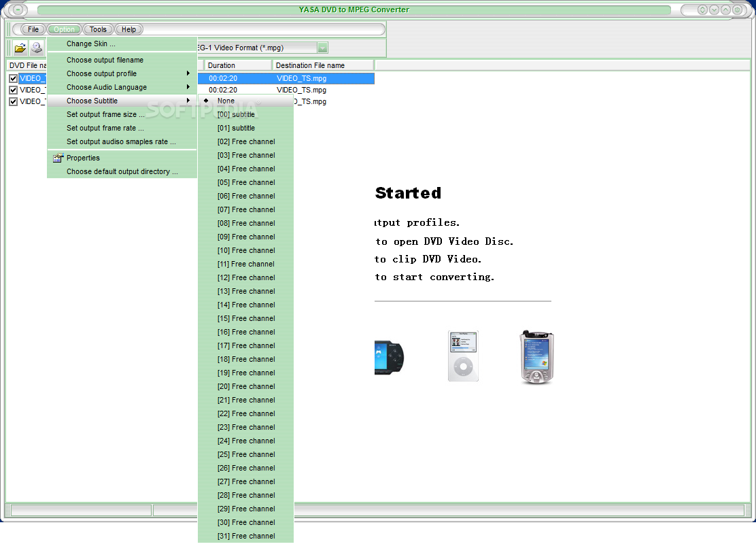Viewport: 756px width, 544px height.
Task: Pick [18] Free channel
Action: (245, 359)
